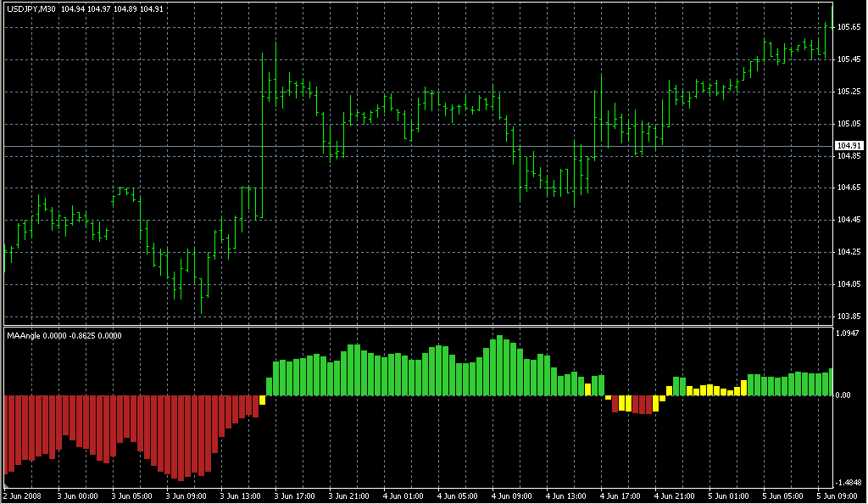Click the 1.0947 indicator maximum label

click(848, 333)
